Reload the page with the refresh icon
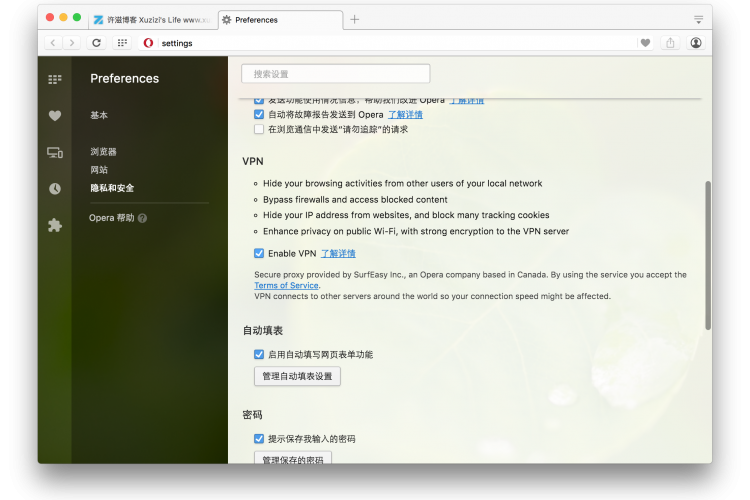This screenshot has height=500, width=750. (96, 43)
